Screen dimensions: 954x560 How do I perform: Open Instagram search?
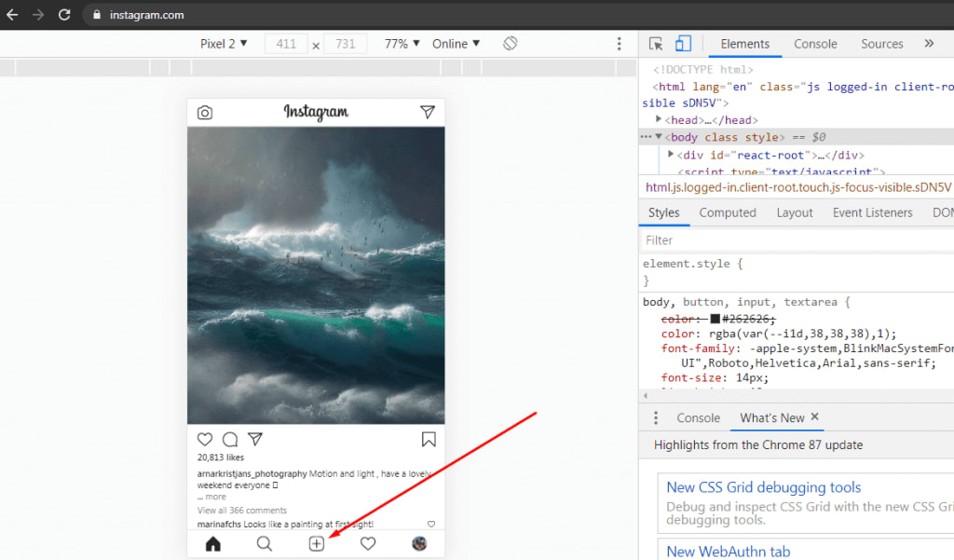point(264,543)
